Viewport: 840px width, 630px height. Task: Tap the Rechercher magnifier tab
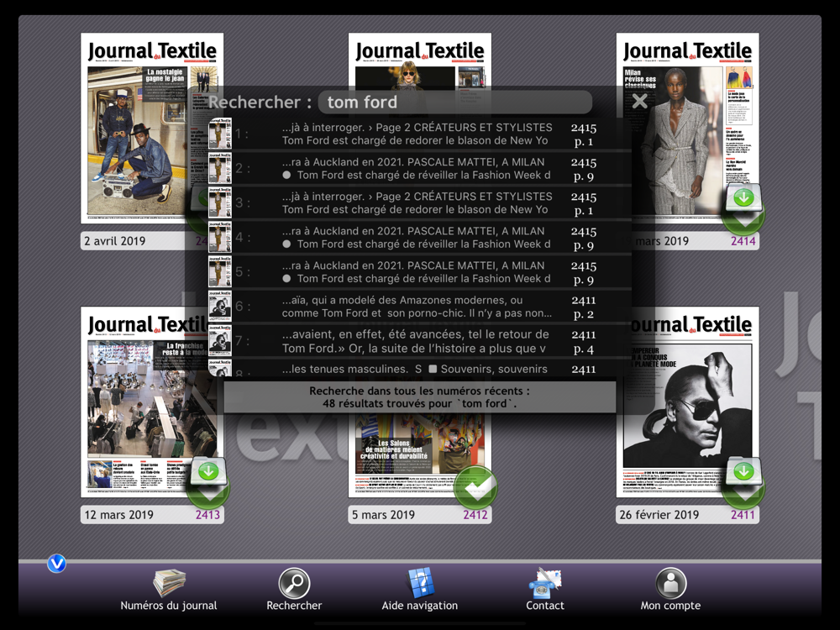294,590
